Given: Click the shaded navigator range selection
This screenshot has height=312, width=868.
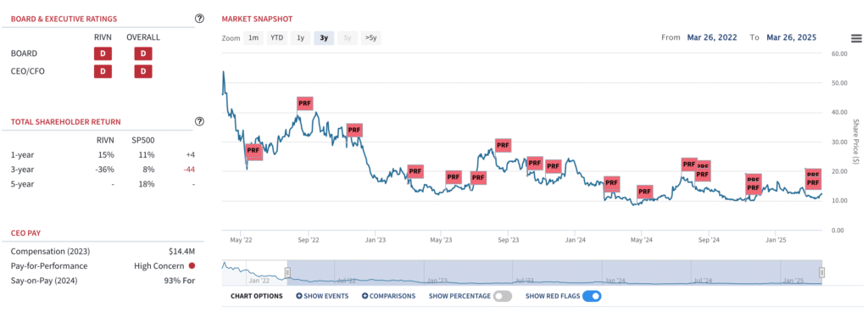Looking at the screenshot, I should coord(554,272).
